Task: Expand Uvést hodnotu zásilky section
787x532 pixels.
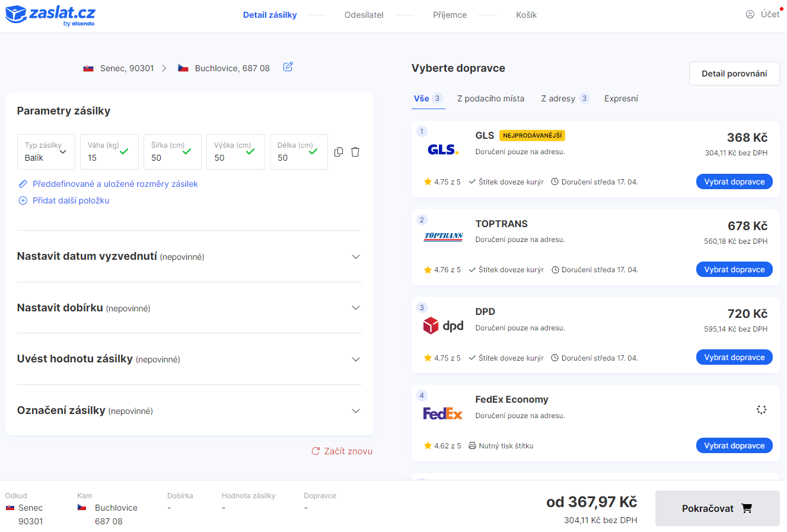Action: 189,359
